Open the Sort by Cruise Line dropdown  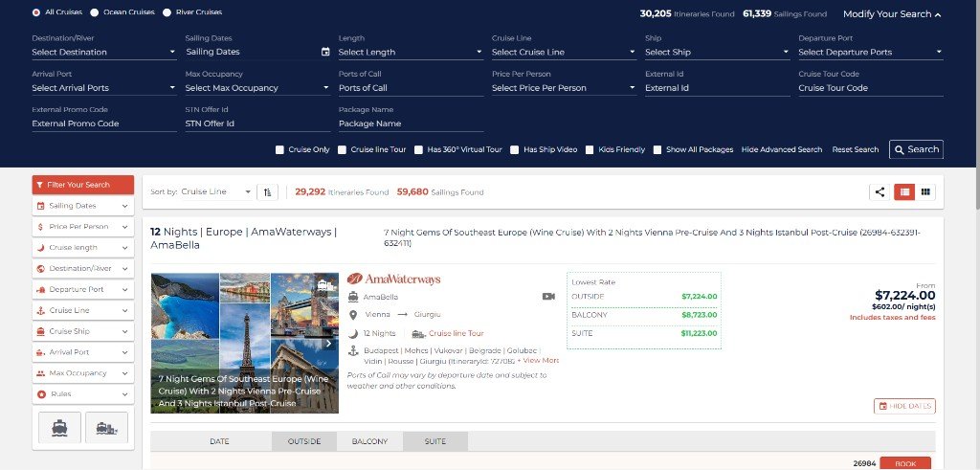pyautogui.click(x=216, y=191)
